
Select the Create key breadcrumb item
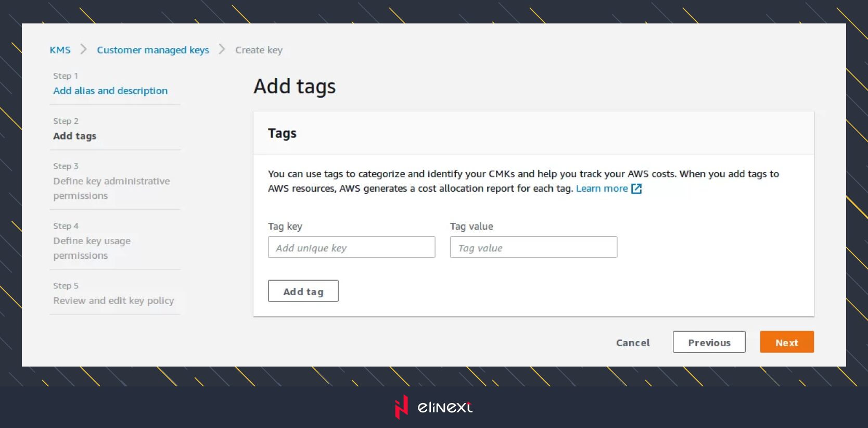pos(259,50)
